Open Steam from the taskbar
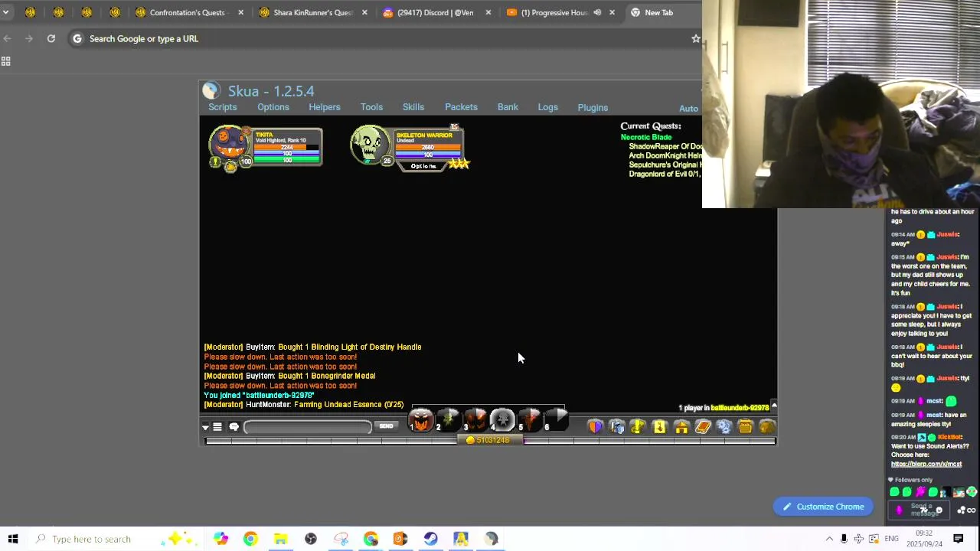 (x=430, y=539)
